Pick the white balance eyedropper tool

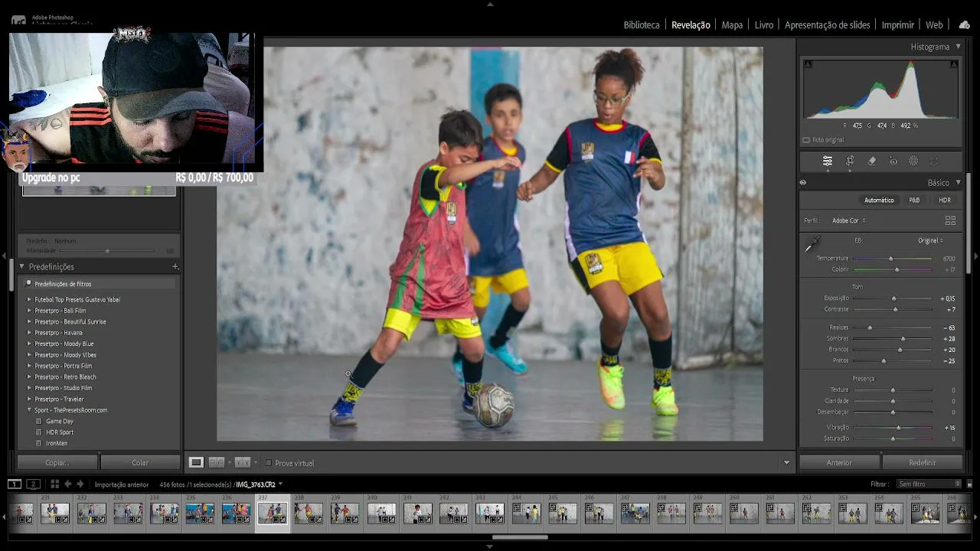[x=812, y=244]
